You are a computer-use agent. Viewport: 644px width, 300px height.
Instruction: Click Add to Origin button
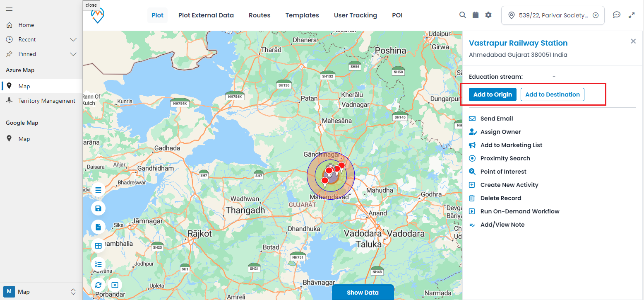(493, 94)
